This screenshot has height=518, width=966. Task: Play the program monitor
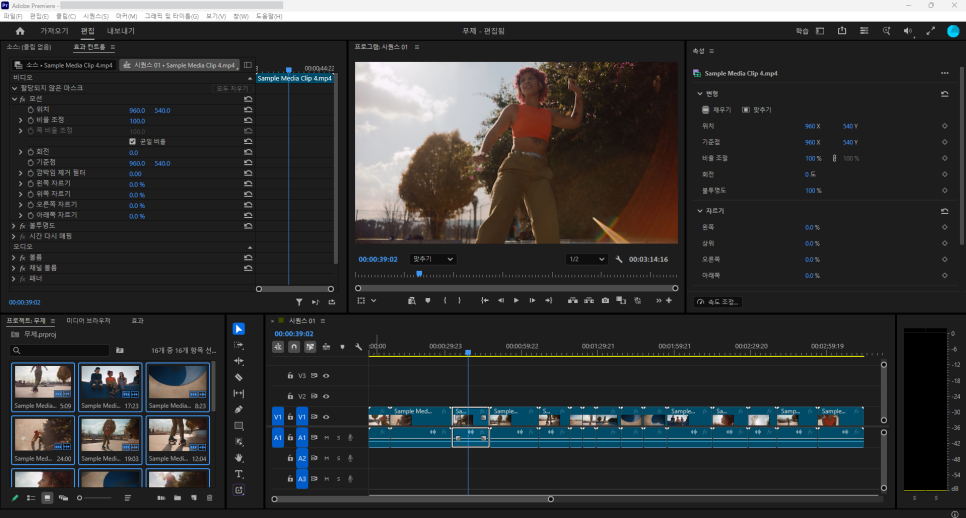coord(516,301)
